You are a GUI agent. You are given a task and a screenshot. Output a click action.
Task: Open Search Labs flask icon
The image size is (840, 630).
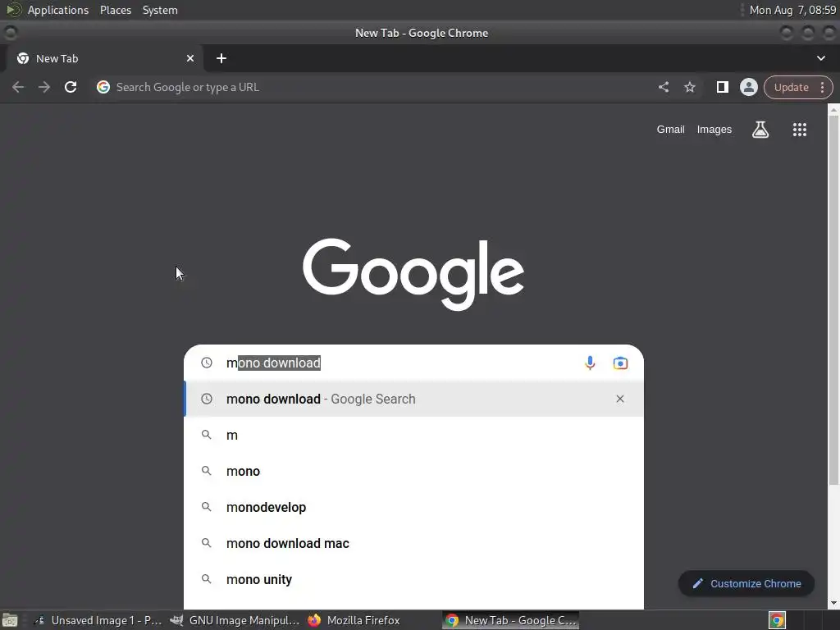click(760, 130)
